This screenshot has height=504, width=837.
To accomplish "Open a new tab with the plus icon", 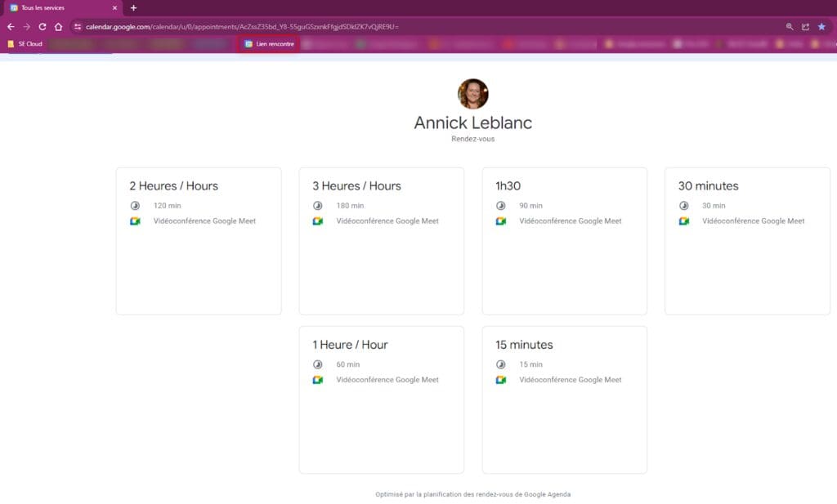I will tap(133, 8).
